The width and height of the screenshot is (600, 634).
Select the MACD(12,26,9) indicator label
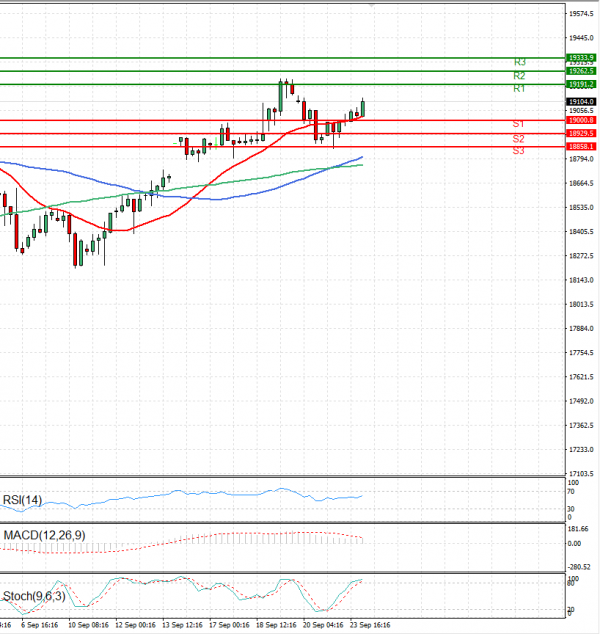point(43,536)
